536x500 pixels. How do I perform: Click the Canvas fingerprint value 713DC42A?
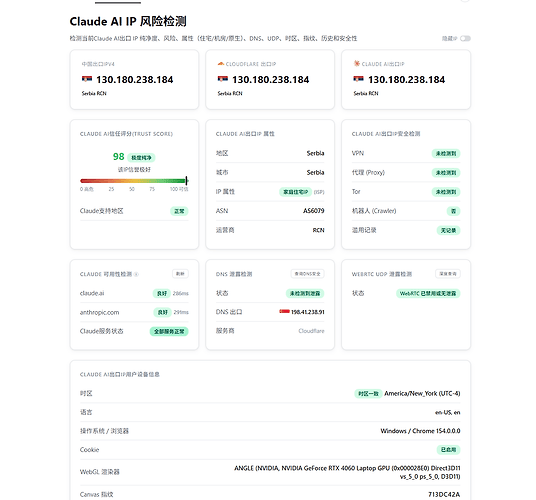444,495
